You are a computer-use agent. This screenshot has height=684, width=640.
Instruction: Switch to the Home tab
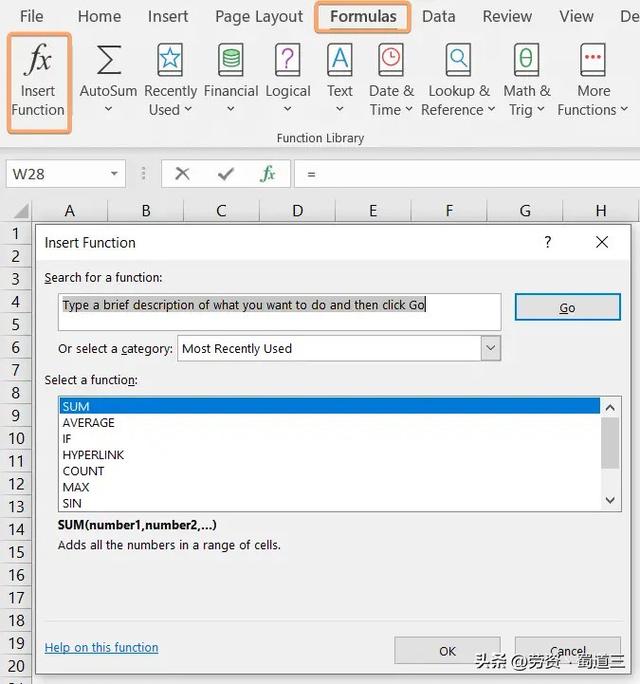(x=99, y=17)
